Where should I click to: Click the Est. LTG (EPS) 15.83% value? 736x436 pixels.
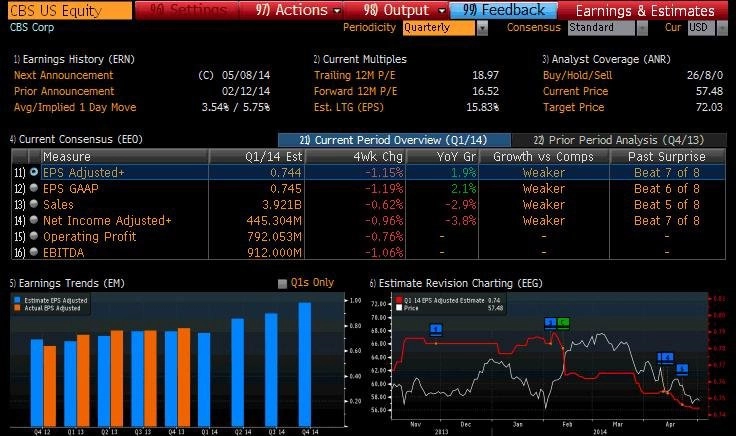(x=483, y=107)
